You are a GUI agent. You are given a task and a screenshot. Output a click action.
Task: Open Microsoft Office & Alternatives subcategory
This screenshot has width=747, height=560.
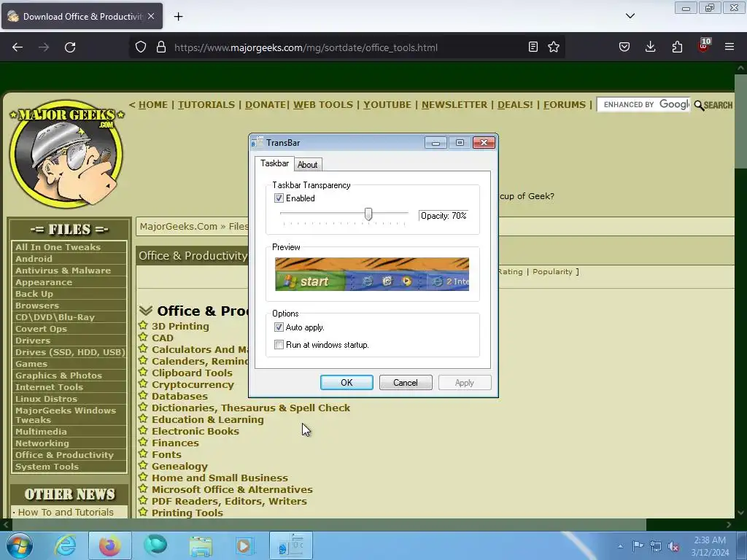pyautogui.click(x=232, y=489)
